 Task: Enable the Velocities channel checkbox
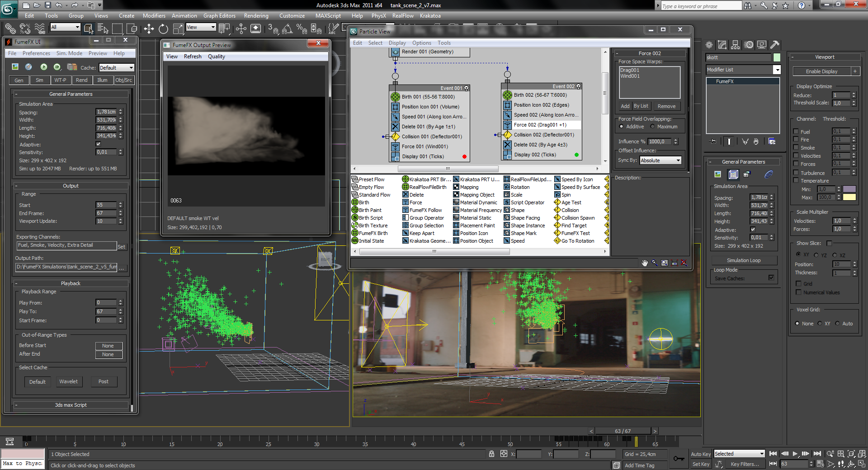click(796, 155)
